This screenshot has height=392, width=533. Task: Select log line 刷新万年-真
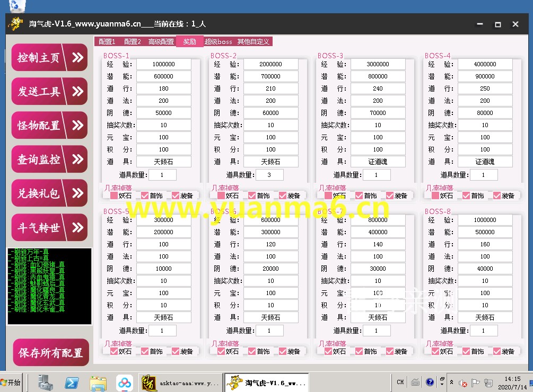[x=30, y=252]
